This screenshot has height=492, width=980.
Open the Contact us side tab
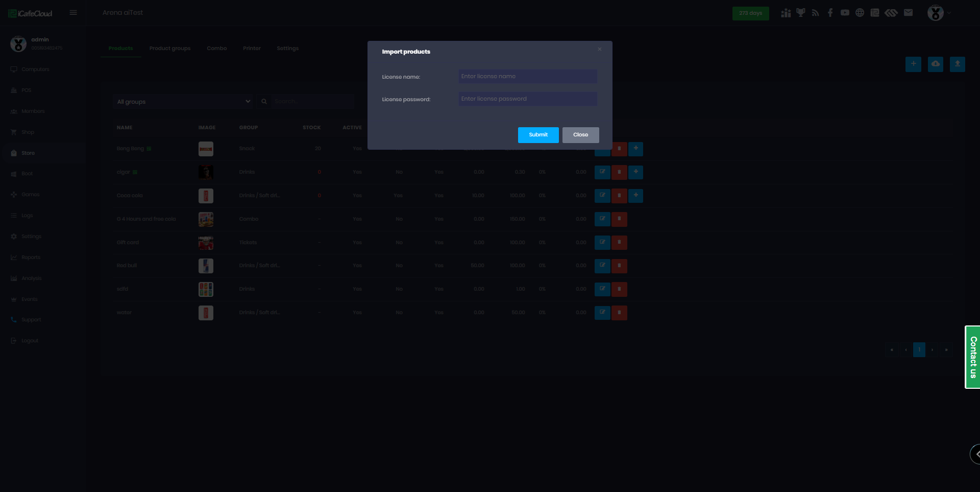973,357
